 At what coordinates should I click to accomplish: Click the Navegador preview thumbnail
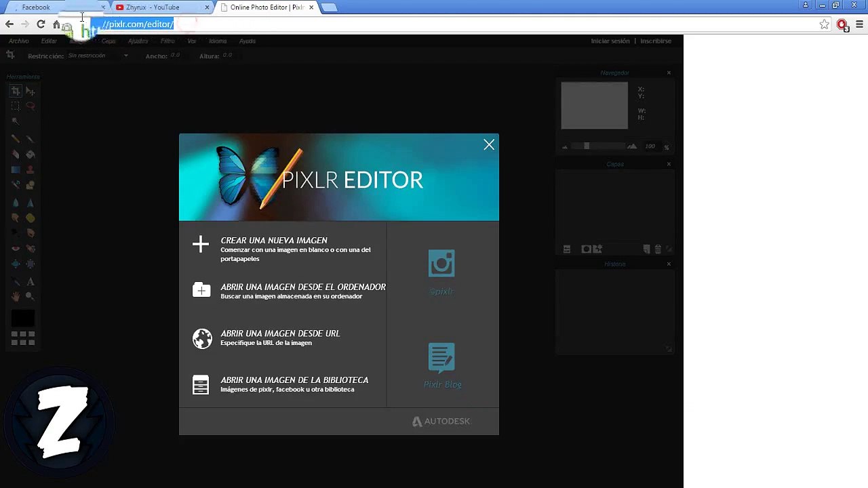(595, 105)
